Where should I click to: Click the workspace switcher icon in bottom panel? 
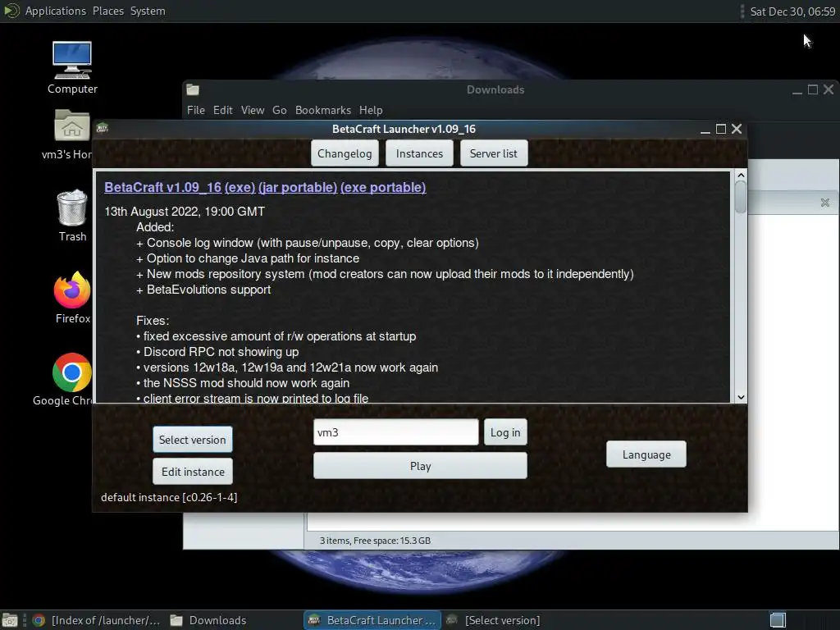click(778, 620)
